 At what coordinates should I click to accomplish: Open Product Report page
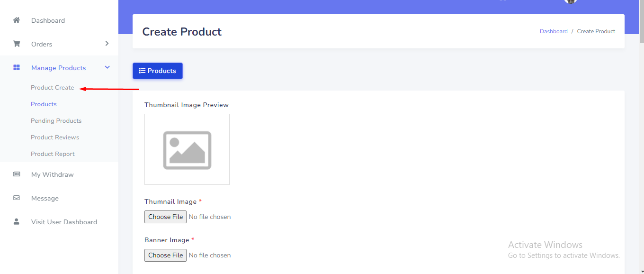[x=53, y=154]
